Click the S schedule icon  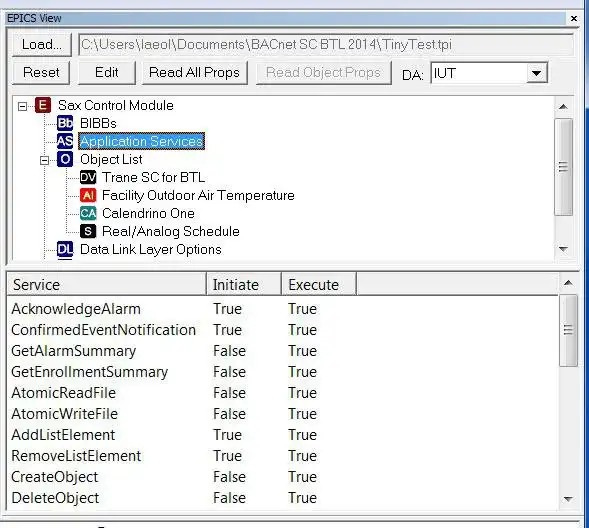[x=88, y=231]
